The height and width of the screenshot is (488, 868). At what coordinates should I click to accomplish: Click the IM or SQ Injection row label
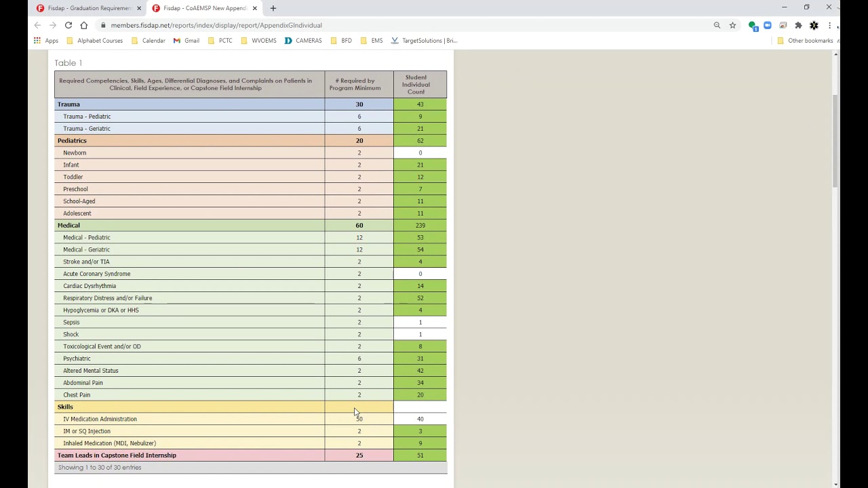(87, 431)
